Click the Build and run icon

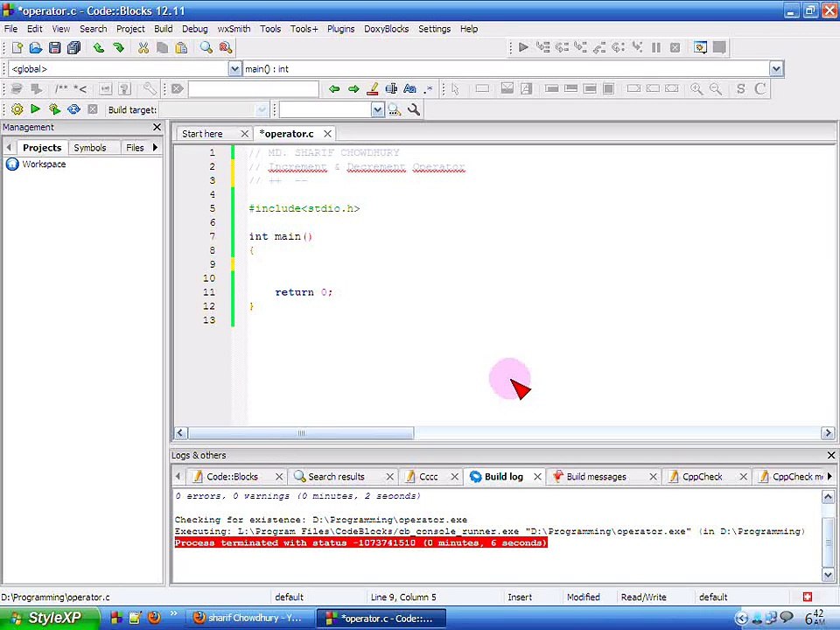[54, 109]
